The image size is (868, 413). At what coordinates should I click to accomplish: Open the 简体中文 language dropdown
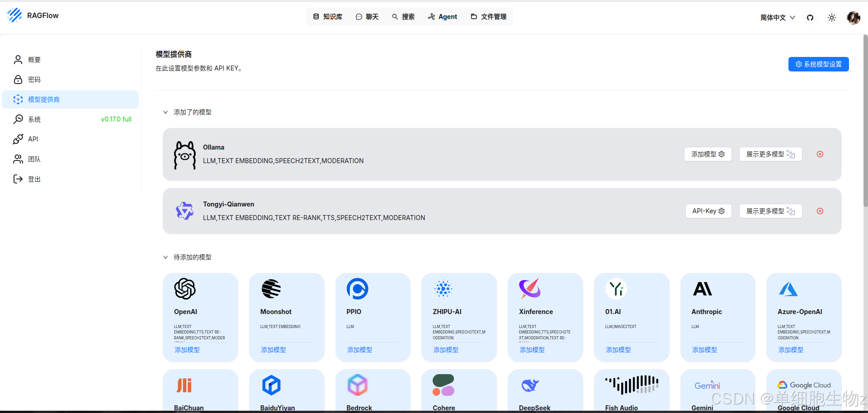pos(778,18)
